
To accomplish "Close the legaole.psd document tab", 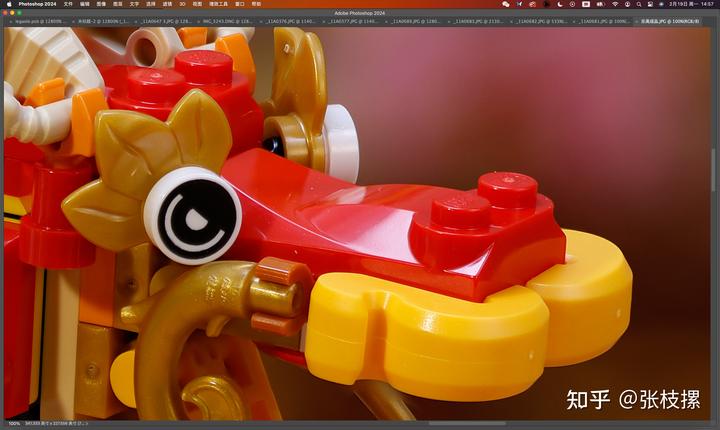I will 11,22.
